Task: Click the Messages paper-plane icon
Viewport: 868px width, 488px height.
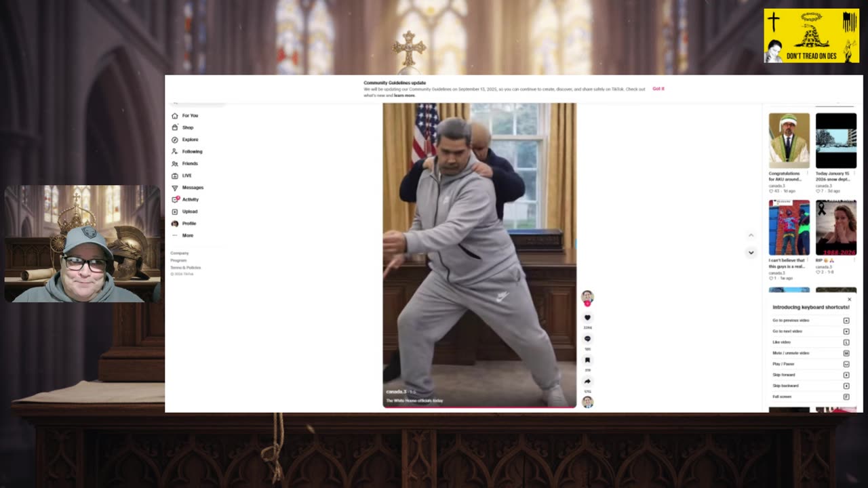Action: coord(174,188)
